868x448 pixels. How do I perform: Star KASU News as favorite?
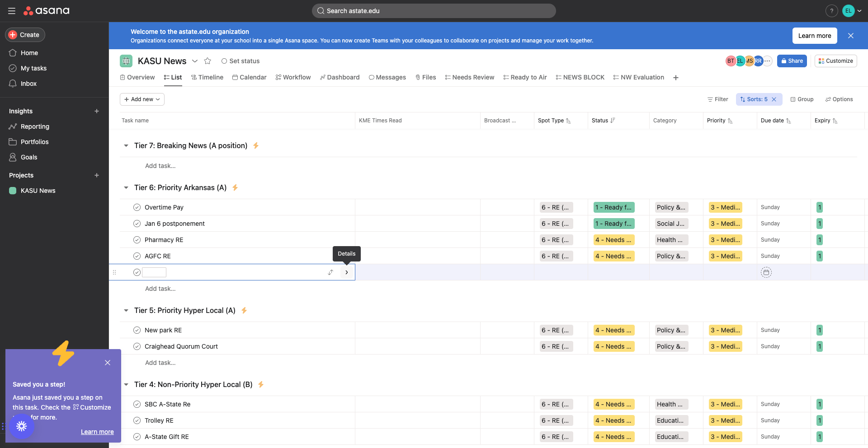click(208, 61)
